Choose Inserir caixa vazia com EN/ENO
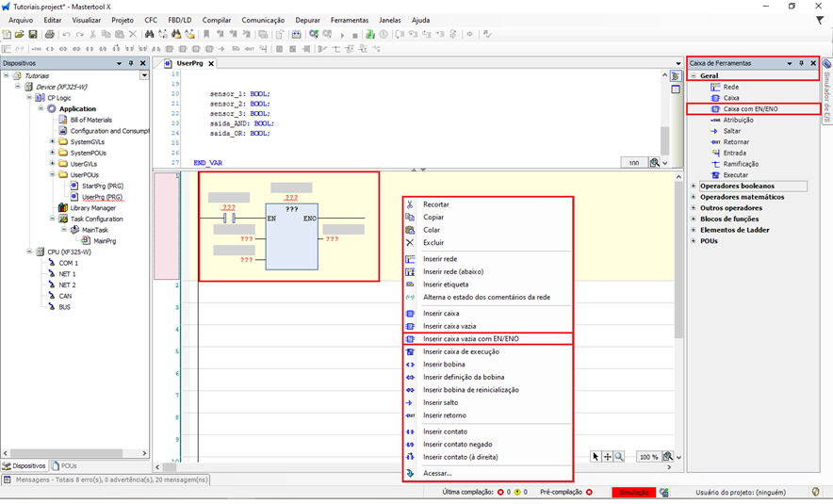This screenshot has height=504, width=833. pos(470,339)
